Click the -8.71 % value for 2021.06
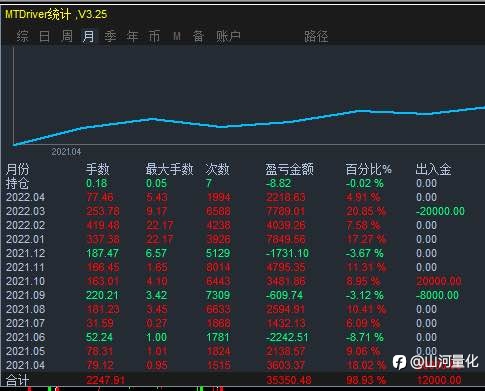The image size is (485, 391). pyautogui.click(x=365, y=337)
